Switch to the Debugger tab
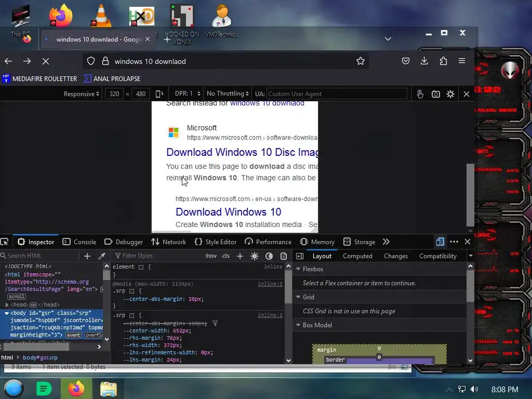The width and height of the screenshot is (532, 399). pyautogui.click(x=124, y=242)
